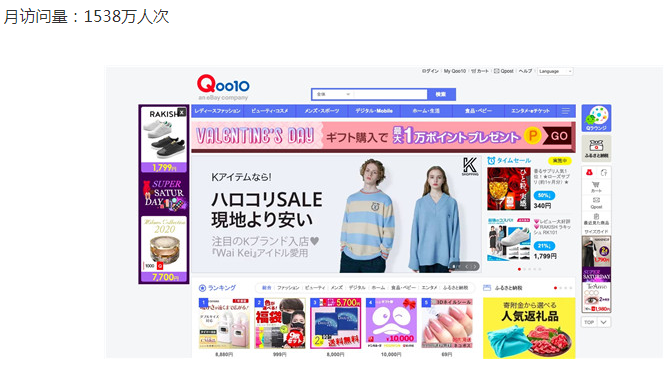Screen dimensions: 669x369
Task: Click the search text input field
Action: point(390,94)
